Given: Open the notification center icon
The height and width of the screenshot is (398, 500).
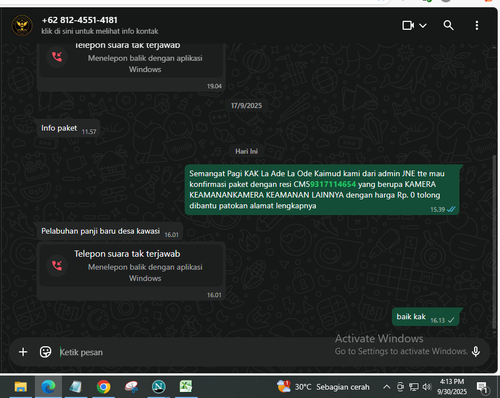Looking at the screenshot, I should click(482, 387).
